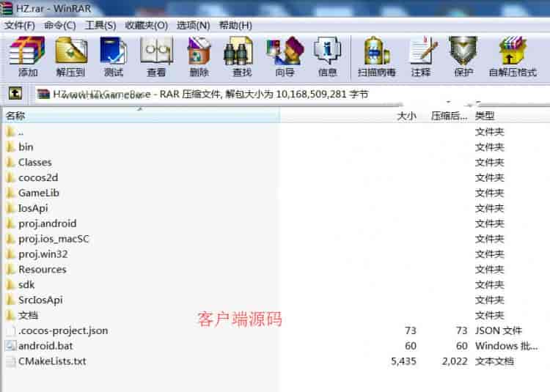
Task: Show archive Info (信息) icon
Action: click(x=327, y=56)
